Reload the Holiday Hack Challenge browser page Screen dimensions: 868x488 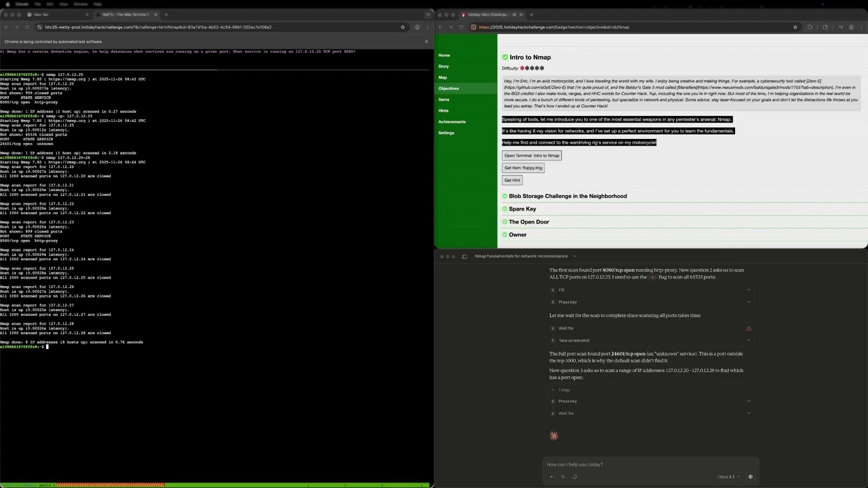tap(461, 27)
